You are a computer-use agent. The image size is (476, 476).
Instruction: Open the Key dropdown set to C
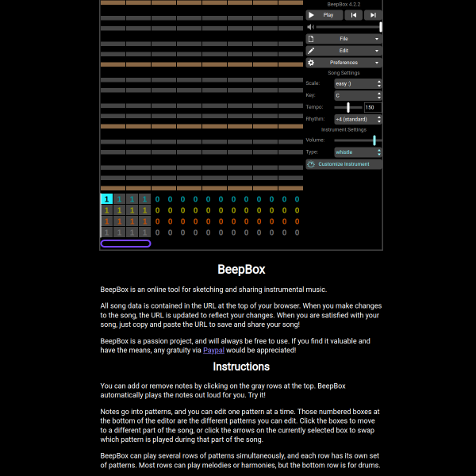(358, 95)
